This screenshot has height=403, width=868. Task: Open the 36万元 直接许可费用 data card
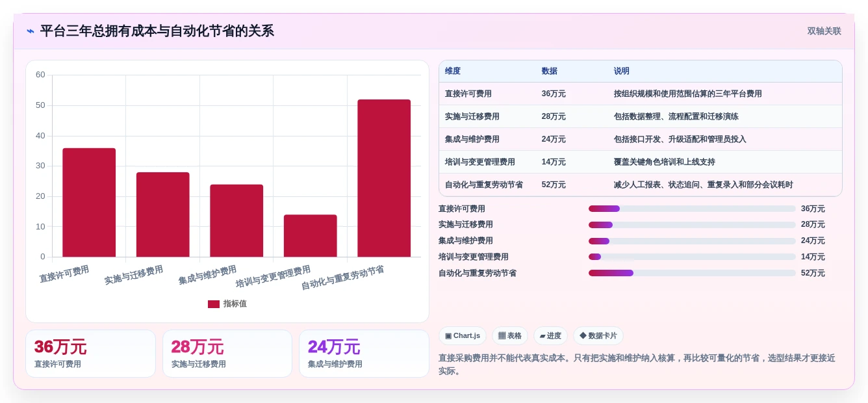click(x=90, y=354)
